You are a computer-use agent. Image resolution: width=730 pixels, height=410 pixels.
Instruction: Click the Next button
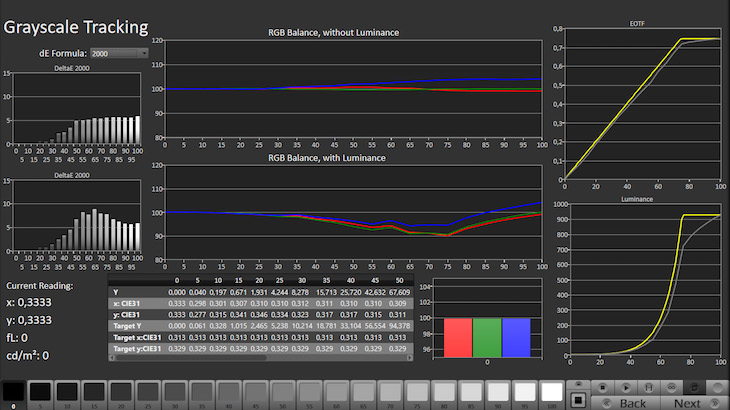(687, 403)
